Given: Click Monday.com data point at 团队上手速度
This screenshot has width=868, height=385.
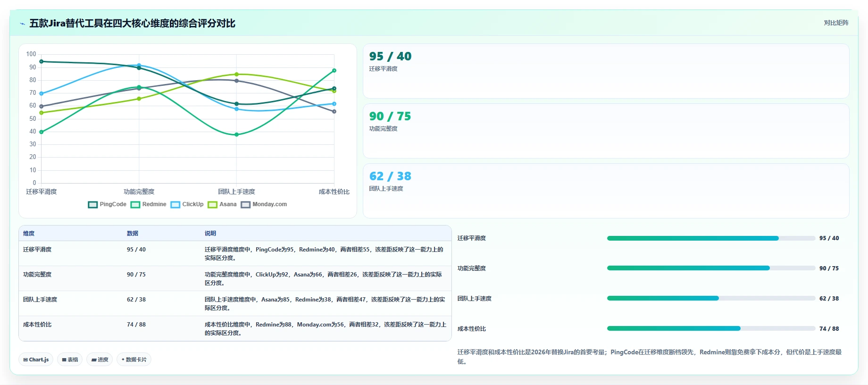Looking at the screenshot, I should pos(236,81).
